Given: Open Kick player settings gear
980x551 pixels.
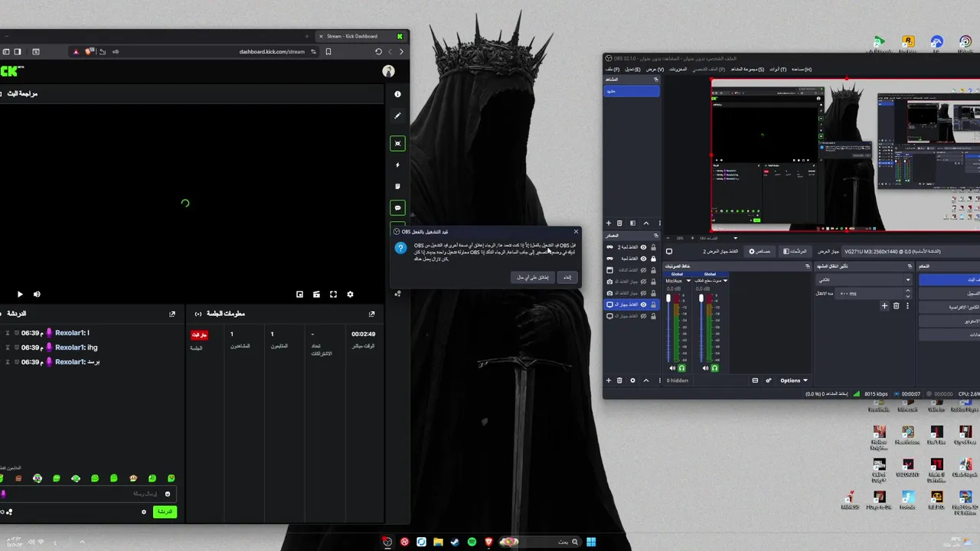Looking at the screenshot, I should [350, 294].
